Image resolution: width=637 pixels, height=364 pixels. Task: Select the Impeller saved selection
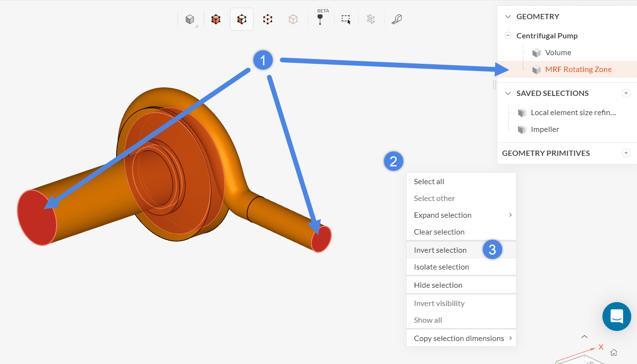(545, 129)
